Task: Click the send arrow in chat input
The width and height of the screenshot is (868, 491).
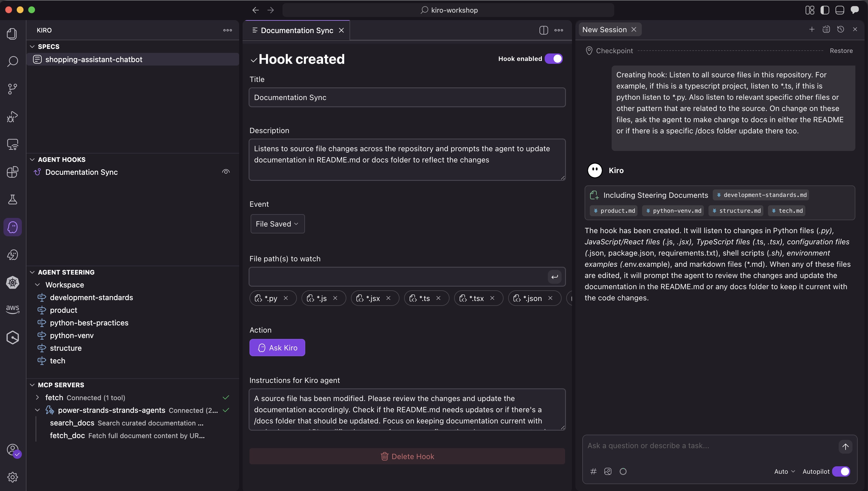Action: pos(845,446)
